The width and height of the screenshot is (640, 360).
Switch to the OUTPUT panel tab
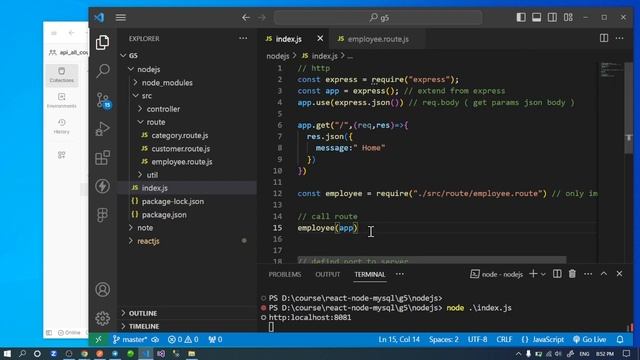coord(327,274)
